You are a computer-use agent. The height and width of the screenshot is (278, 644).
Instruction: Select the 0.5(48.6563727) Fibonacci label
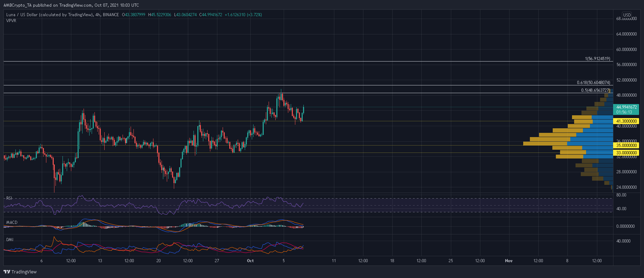point(596,90)
